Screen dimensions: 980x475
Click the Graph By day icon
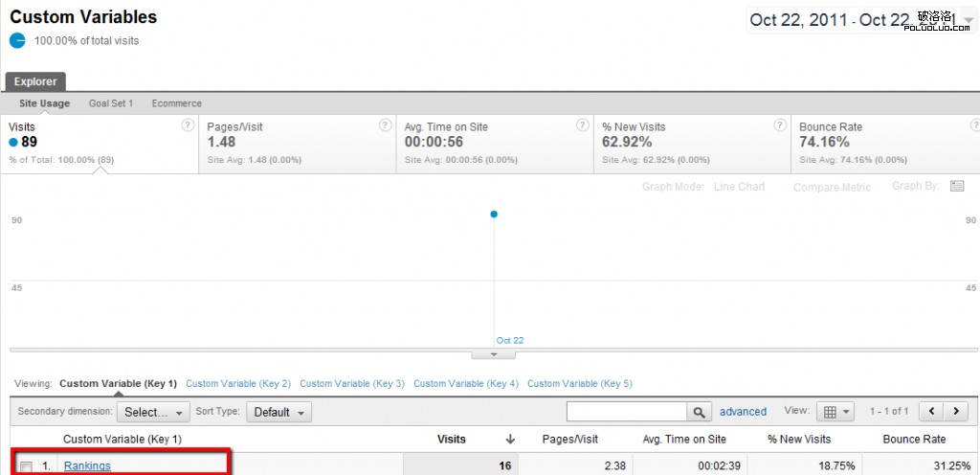coord(957,186)
